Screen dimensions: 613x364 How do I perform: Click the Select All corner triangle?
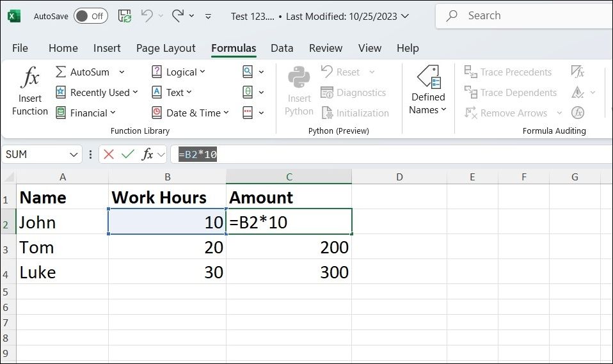pyautogui.click(x=8, y=177)
